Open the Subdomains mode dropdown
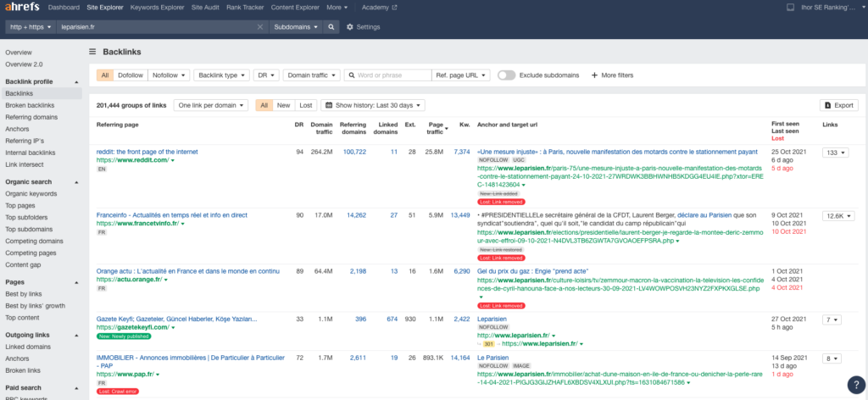 click(296, 26)
